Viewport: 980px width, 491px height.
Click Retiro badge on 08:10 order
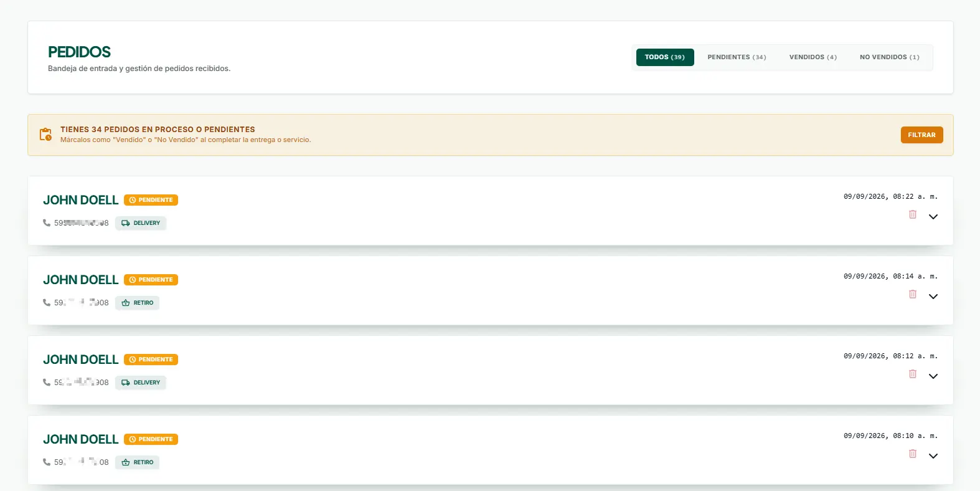click(x=138, y=462)
